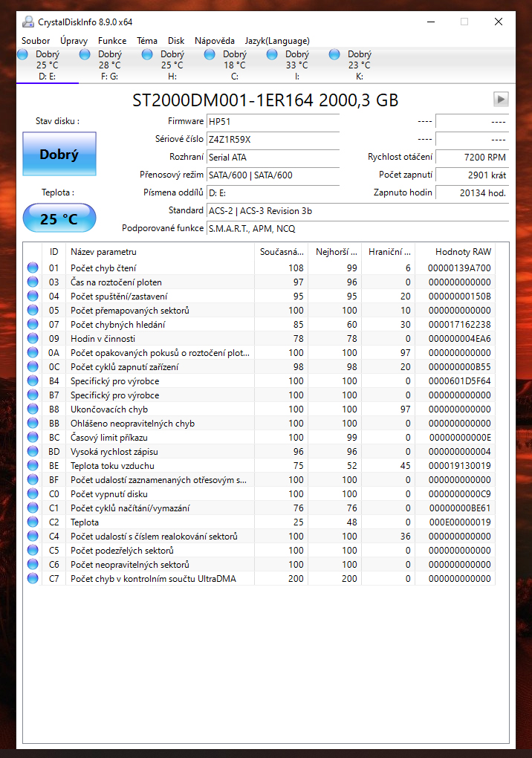Select the 'Počet chyb čtení' row

(259, 268)
